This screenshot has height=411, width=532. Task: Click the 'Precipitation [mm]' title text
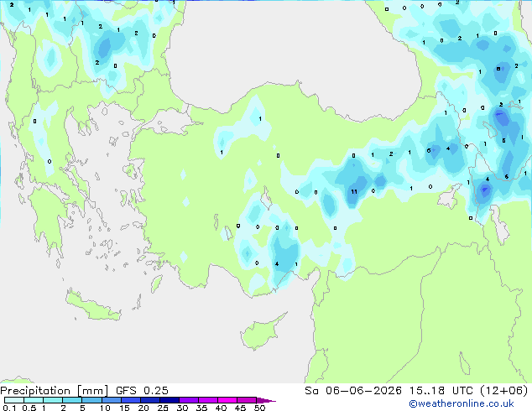click(x=55, y=391)
